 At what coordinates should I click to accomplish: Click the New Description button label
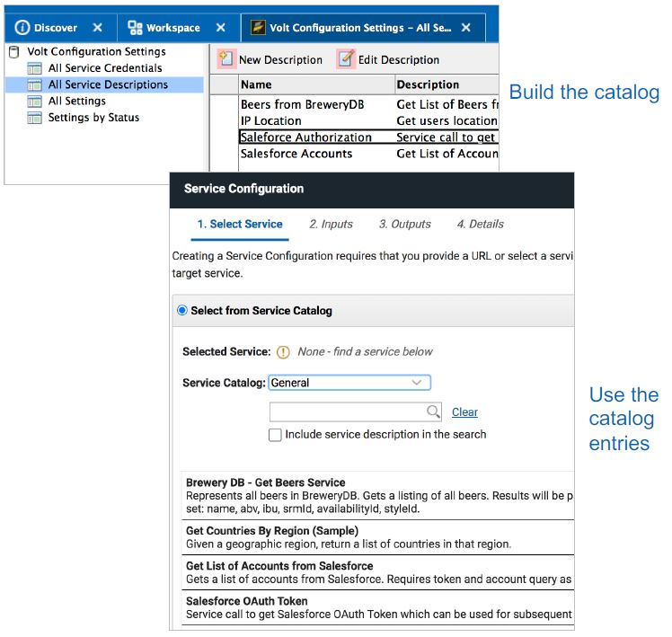coord(280,60)
